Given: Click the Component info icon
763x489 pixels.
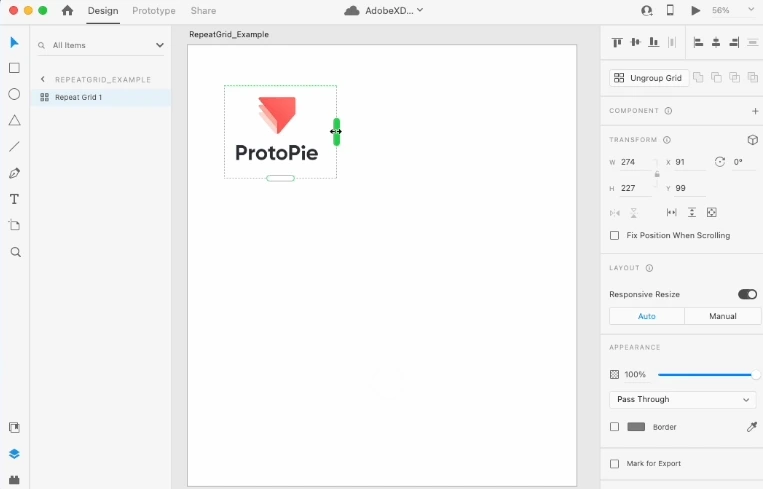Looking at the screenshot, I should 668,111.
